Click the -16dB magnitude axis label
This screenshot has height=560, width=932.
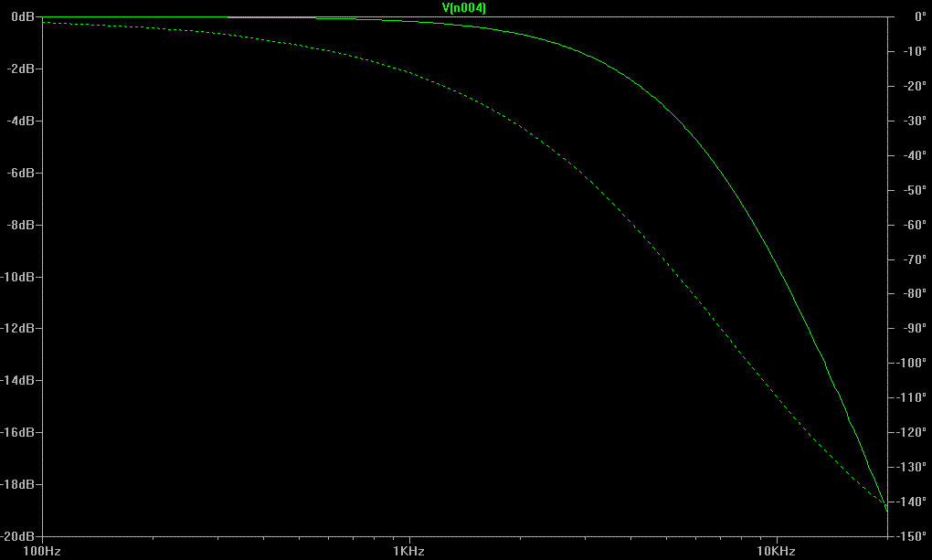pos(18,432)
